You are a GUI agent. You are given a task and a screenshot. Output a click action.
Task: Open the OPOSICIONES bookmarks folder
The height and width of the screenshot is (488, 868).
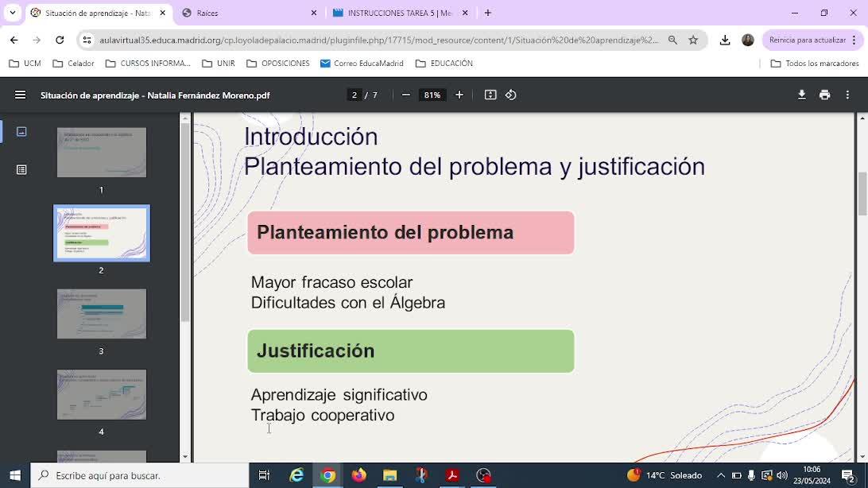[278, 64]
